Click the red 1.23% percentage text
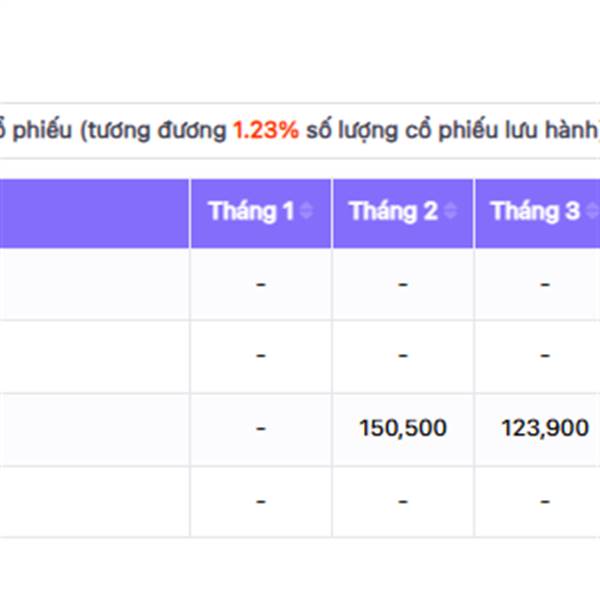 pos(266,130)
